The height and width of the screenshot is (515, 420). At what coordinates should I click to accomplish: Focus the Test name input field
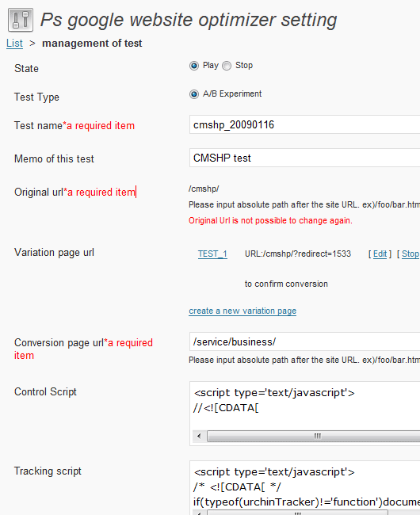[305, 124]
